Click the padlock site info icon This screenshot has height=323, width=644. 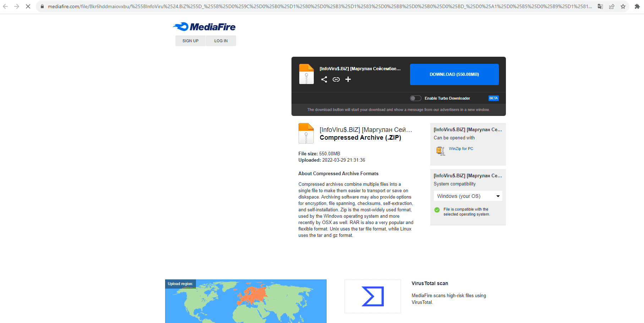point(42,6)
